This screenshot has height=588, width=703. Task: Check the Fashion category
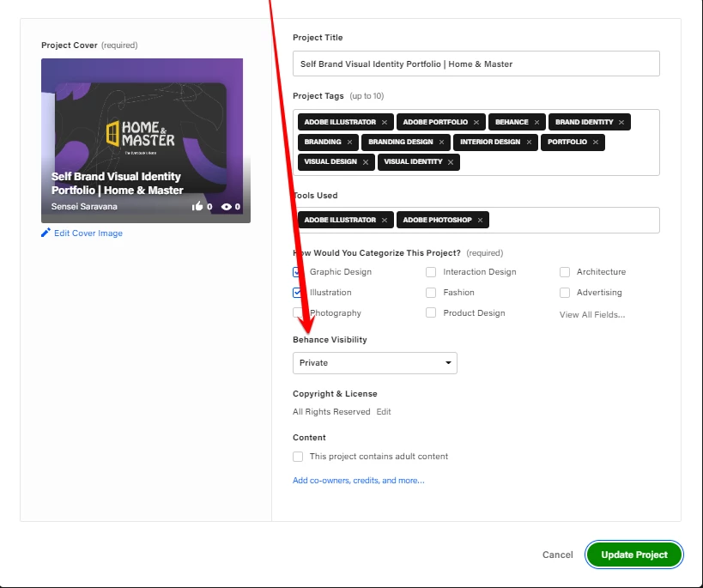431,293
